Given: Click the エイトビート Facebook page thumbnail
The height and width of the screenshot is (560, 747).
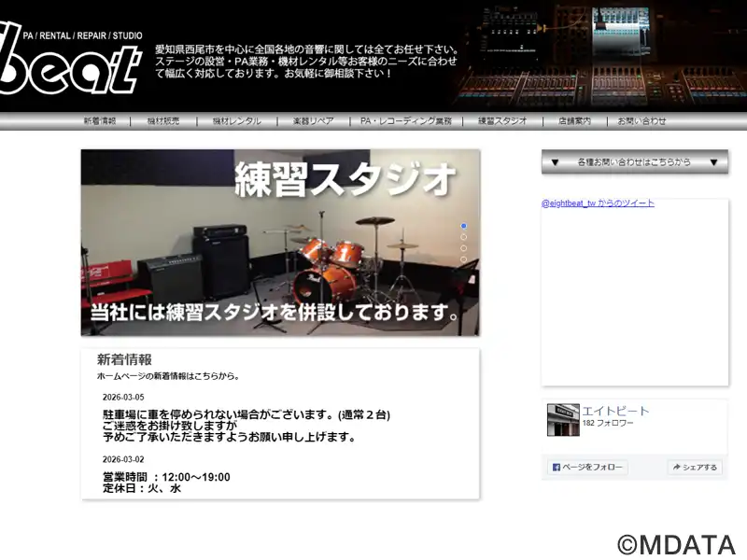Looking at the screenshot, I should pos(563,420).
